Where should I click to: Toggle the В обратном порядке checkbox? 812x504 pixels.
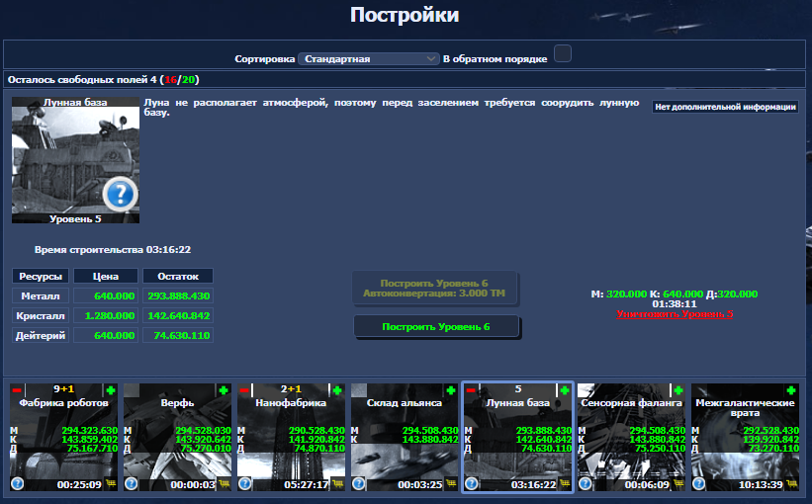tap(563, 53)
